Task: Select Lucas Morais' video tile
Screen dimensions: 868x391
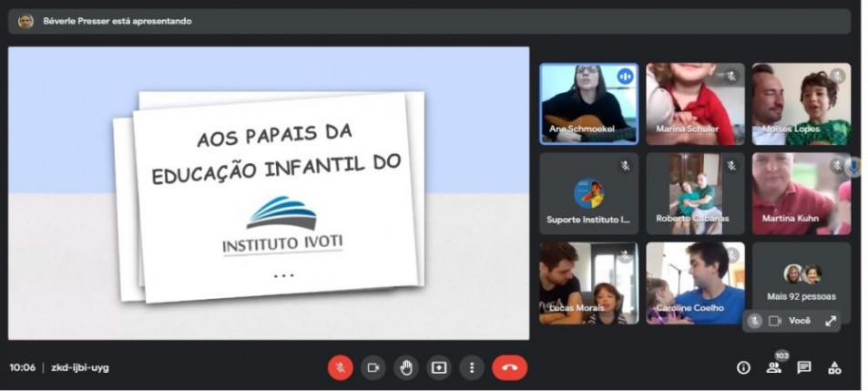Action: click(x=589, y=283)
